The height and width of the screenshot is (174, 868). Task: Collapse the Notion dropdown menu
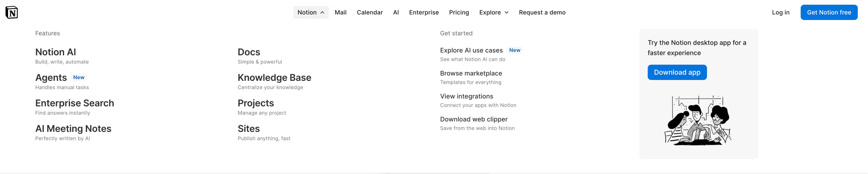point(311,12)
